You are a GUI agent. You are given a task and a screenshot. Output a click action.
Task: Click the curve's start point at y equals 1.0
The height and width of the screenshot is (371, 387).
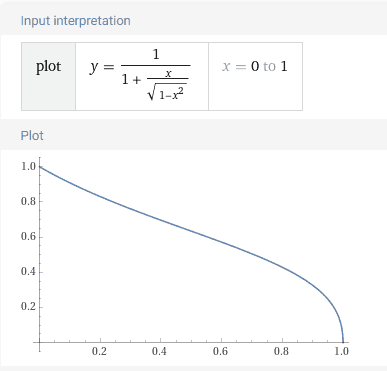coord(40,166)
